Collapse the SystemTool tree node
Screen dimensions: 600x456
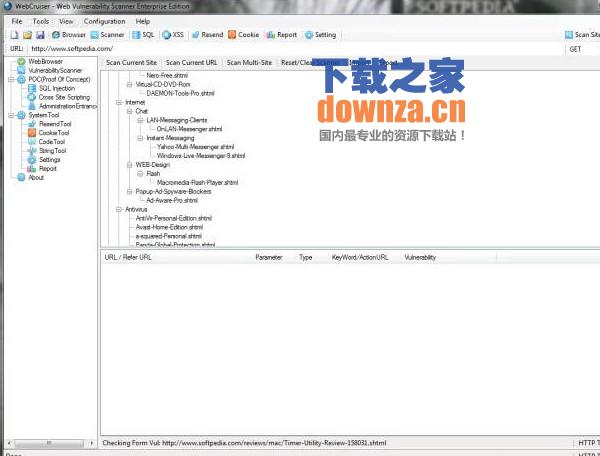click(10, 115)
